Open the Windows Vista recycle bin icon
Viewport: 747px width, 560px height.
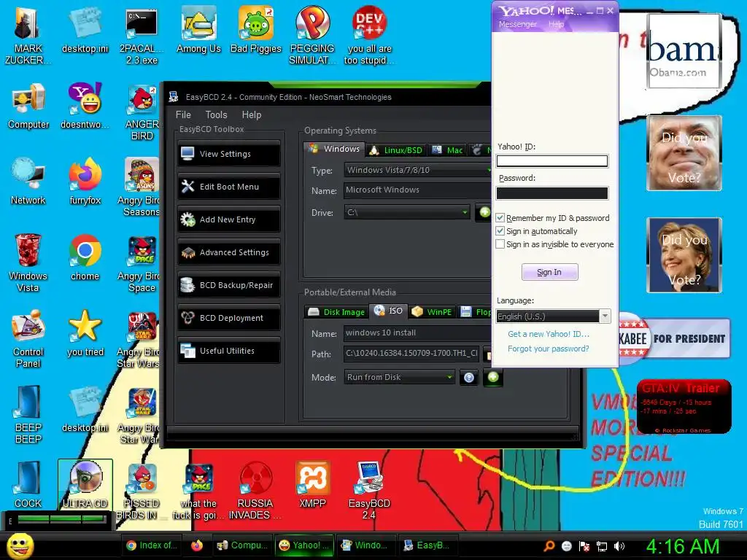(x=28, y=262)
